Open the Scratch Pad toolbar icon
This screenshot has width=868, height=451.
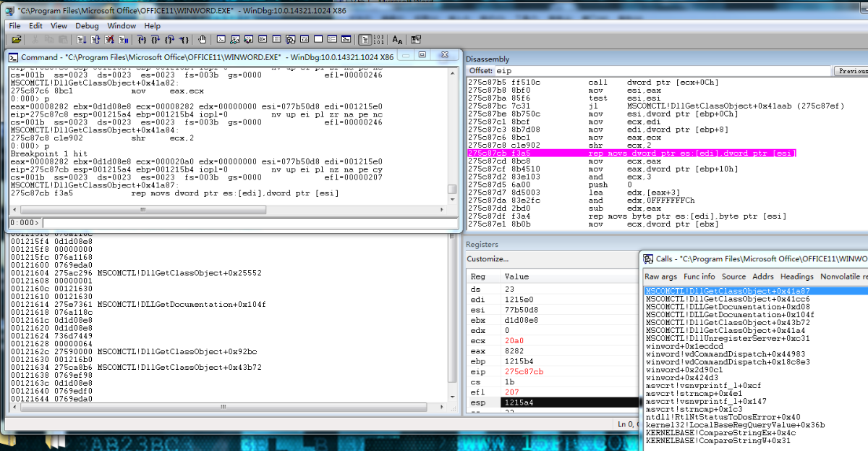point(318,39)
